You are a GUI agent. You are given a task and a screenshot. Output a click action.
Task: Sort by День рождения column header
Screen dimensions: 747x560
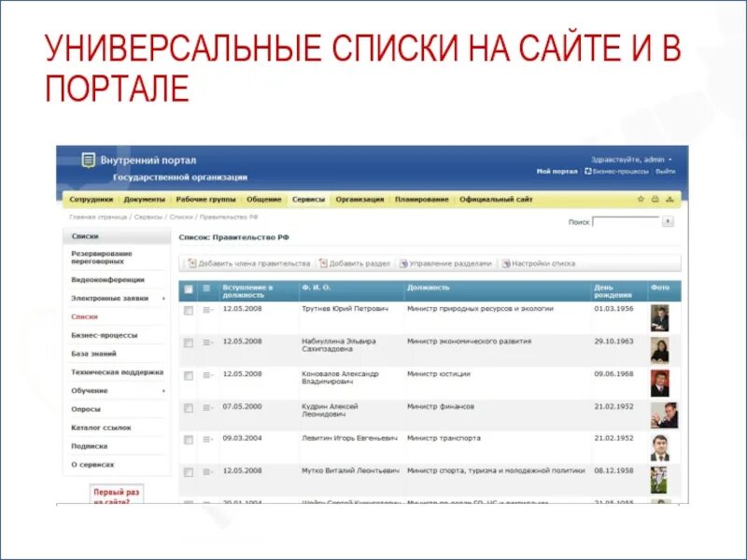click(x=613, y=291)
